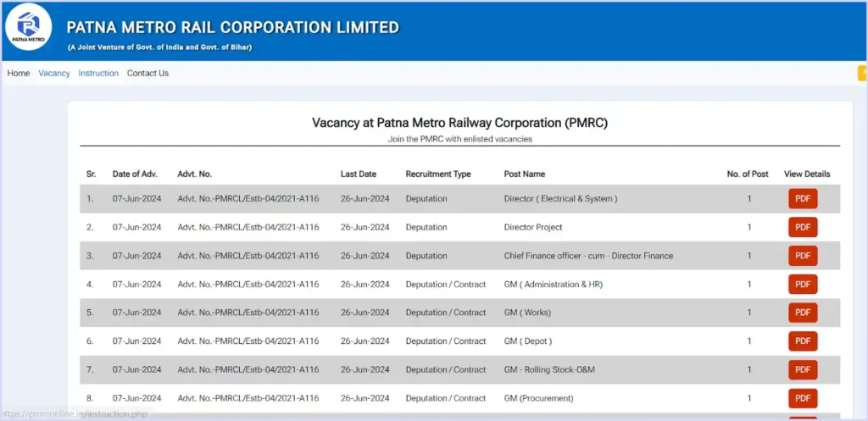Open PDF for GM - Rolling Stock-O&M
The height and width of the screenshot is (421, 868).
click(803, 369)
